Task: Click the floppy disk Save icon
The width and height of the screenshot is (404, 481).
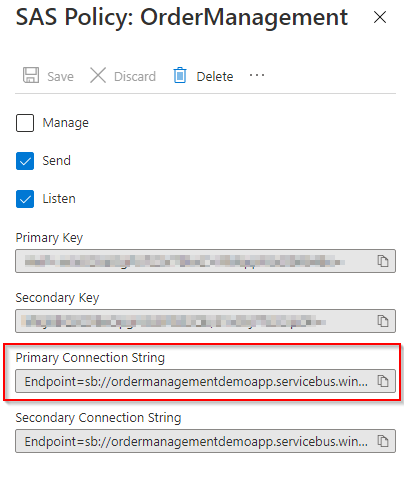Action: click(x=31, y=75)
